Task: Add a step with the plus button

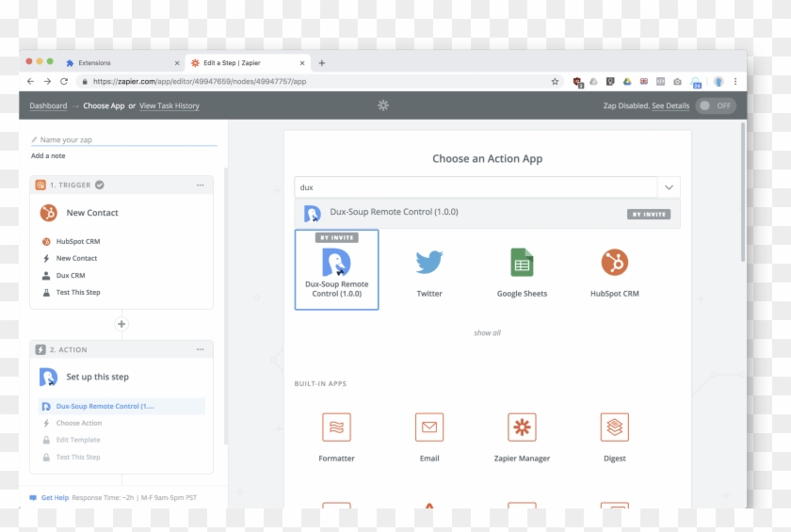Action: (121, 324)
